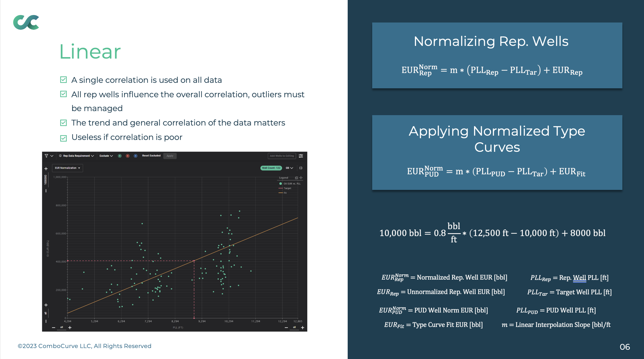
Task: Select the blue radio button
Action: coord(135,156)
